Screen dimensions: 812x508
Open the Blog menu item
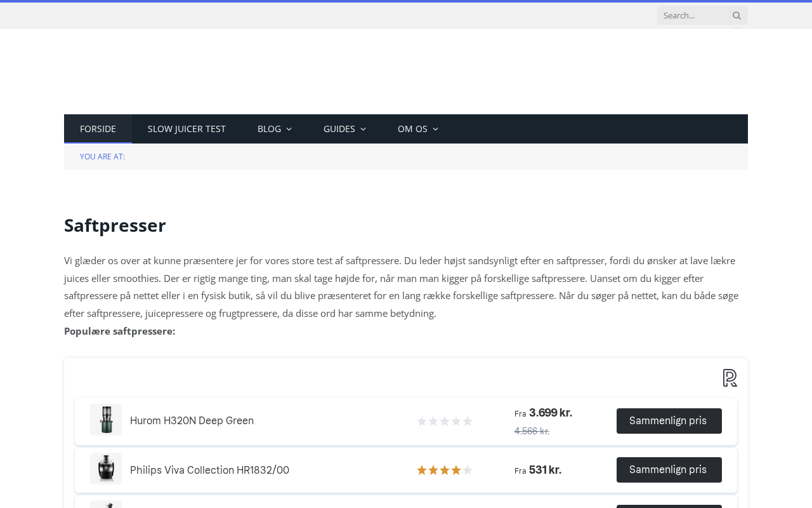coord(275,129)
